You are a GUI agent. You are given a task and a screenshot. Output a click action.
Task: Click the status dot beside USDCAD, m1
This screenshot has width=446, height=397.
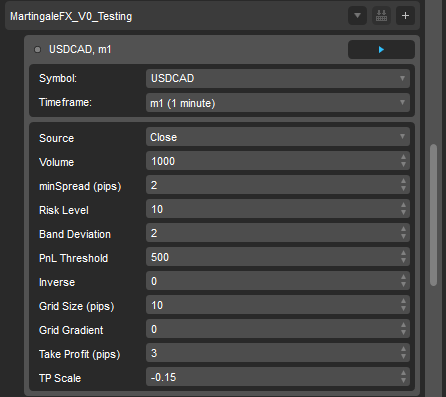click(37, 50)
